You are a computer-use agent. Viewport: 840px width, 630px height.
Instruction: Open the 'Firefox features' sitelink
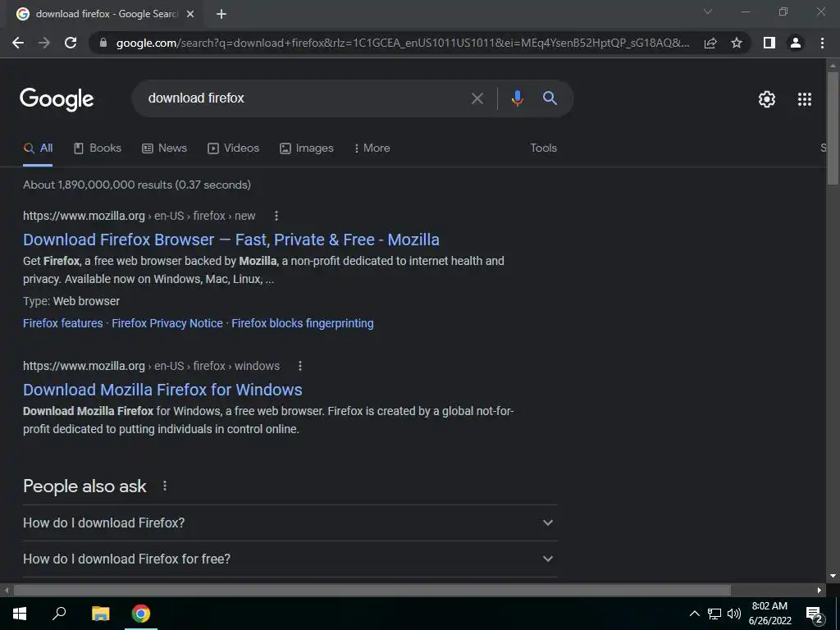pos(62,323)
